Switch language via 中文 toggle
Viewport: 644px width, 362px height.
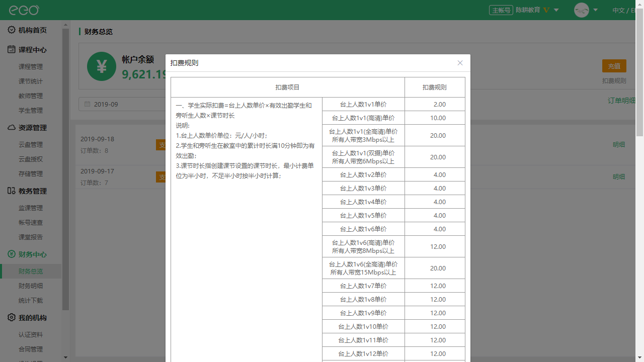(618, 10)
